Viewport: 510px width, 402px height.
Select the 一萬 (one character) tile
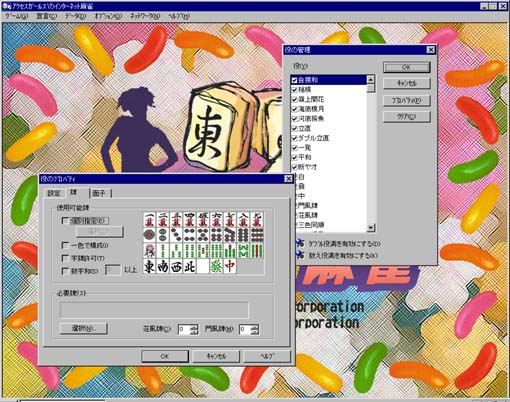150,220
